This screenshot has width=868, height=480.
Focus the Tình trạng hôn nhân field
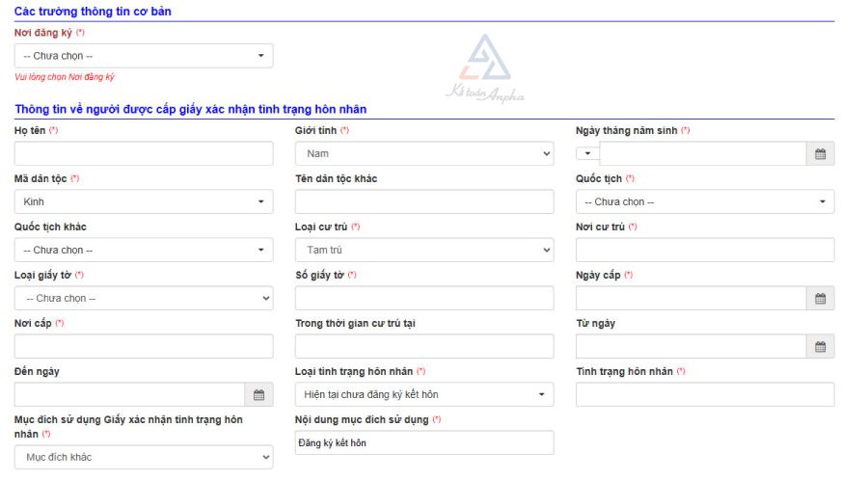(x=705, y=395)
